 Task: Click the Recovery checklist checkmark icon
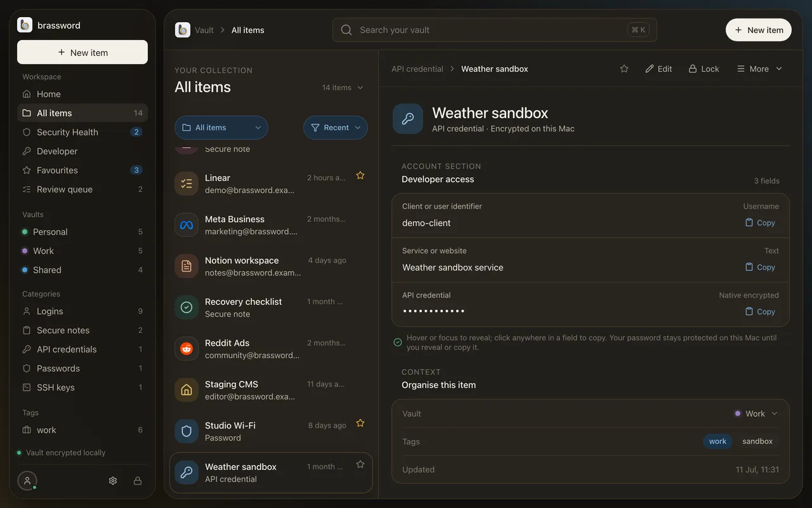click(x=187, y=307)
